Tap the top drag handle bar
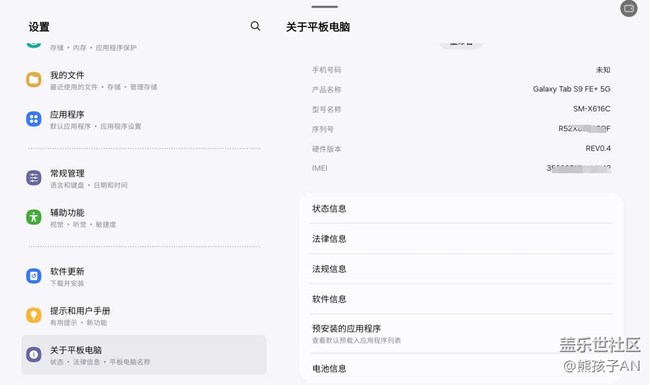The height and width of the screenshot is (385, 650). click(x=325, y=7)
